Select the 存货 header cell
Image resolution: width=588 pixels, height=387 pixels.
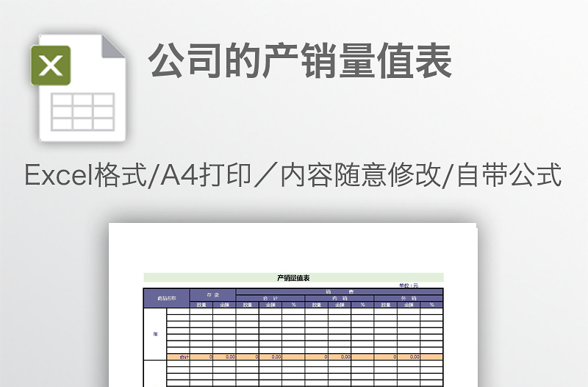pos(213,295)
